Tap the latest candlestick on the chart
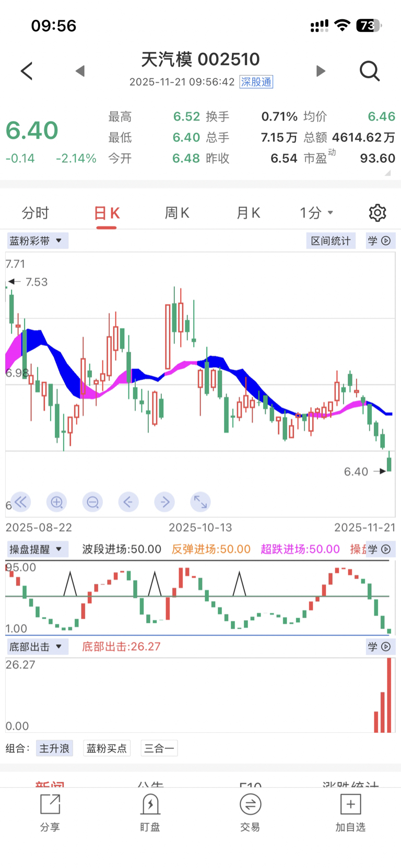This screenshot has height=868, width=401. (x=389, y=463)
